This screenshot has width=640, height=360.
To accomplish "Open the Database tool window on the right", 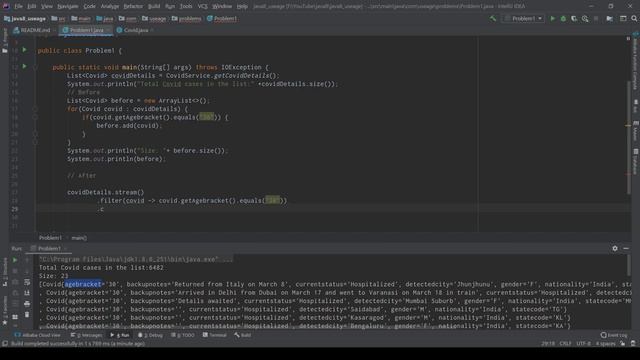I will click(x=636, y=162).
